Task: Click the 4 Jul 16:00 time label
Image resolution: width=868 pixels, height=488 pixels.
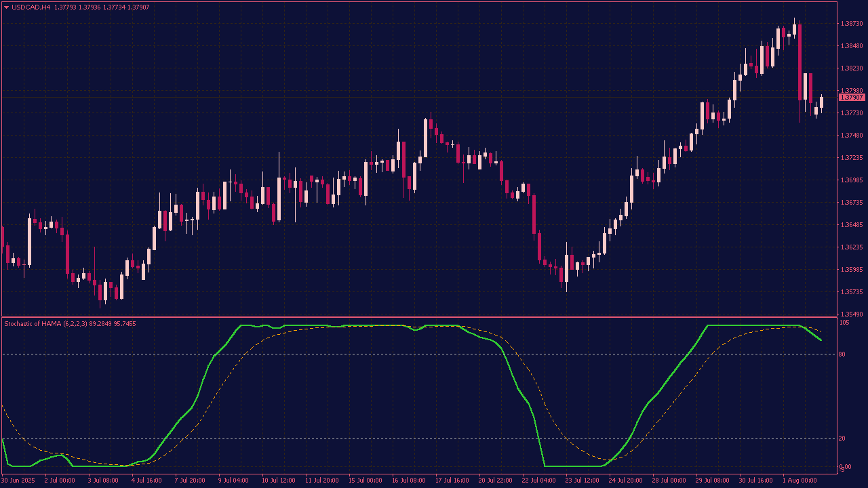Action: tap(146, 481)
